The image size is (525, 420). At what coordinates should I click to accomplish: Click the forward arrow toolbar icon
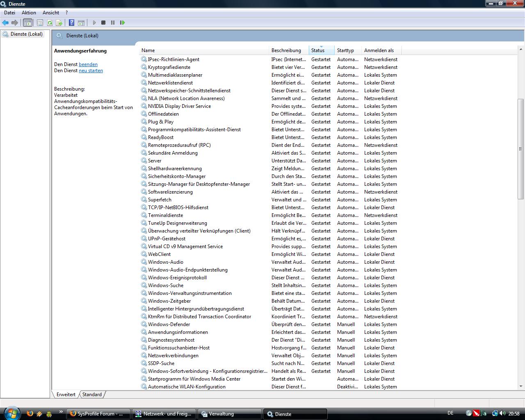15,23
